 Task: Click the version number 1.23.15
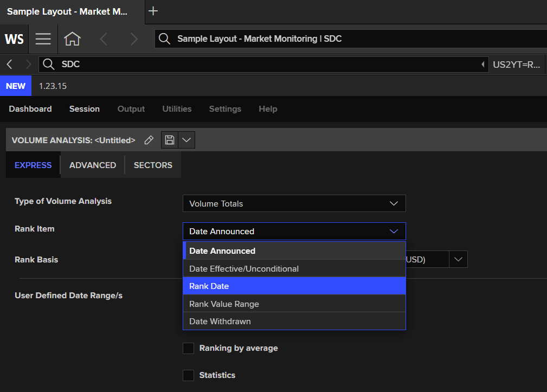(53, 86)
